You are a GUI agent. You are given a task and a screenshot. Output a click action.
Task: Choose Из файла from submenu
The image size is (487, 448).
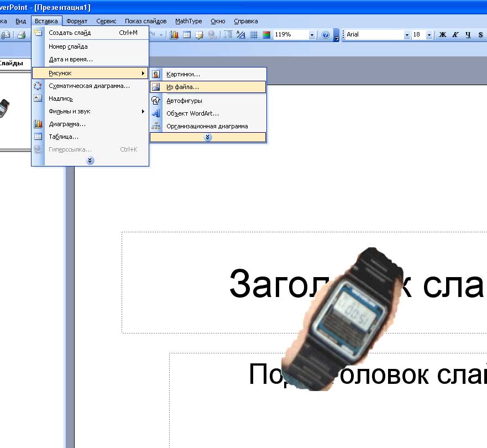click(x=208, y=87)
